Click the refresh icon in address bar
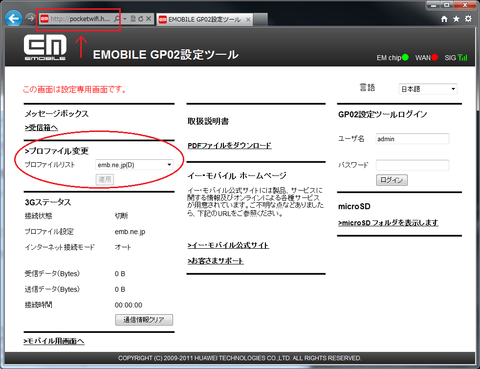The height and width of the screenshot is (369, 480). (141, 19)
